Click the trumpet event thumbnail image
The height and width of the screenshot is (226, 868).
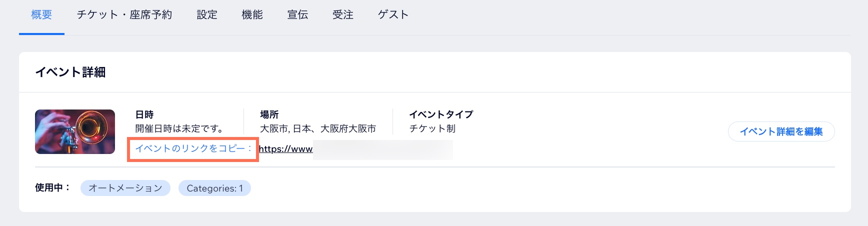tap(75, 131)
